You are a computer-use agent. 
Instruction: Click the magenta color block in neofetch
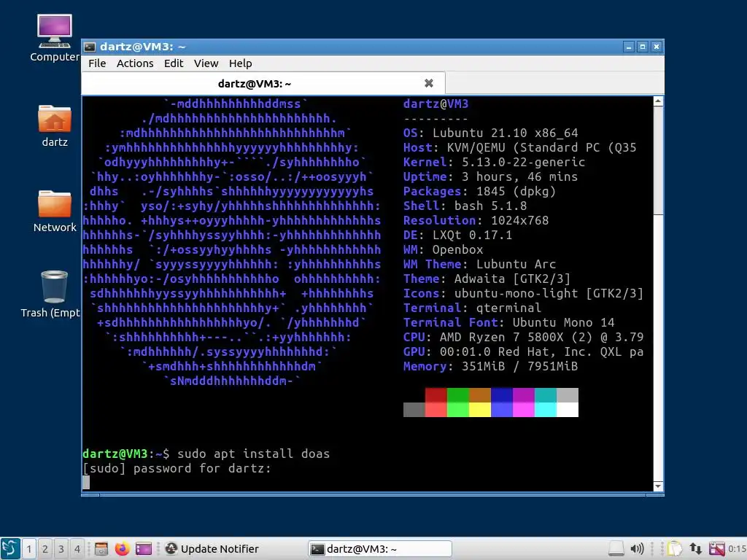pyautogui.click(x=524, y=395)
